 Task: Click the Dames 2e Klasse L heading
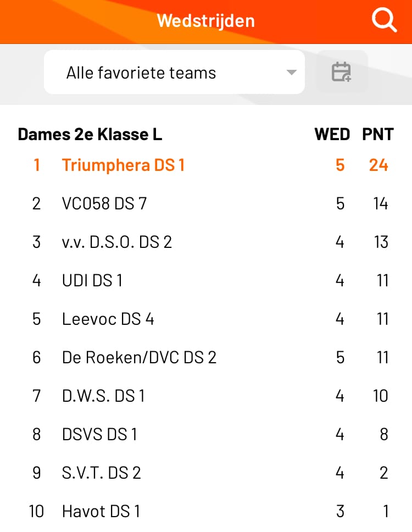pos(90,134)
